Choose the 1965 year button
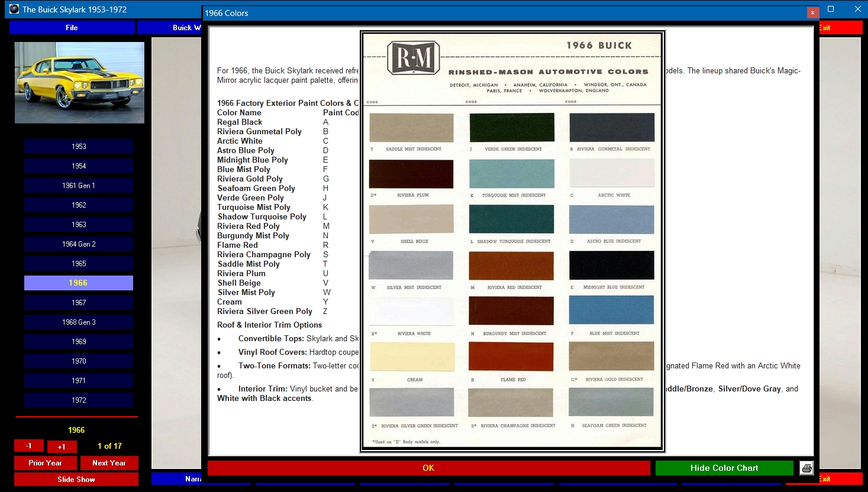868x492 pixels. point(79,264)
